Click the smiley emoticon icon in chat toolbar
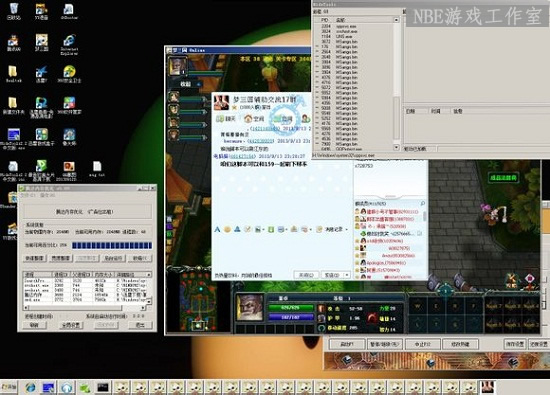This screenshot has height=395, width=550. click(x=227, y=229)
